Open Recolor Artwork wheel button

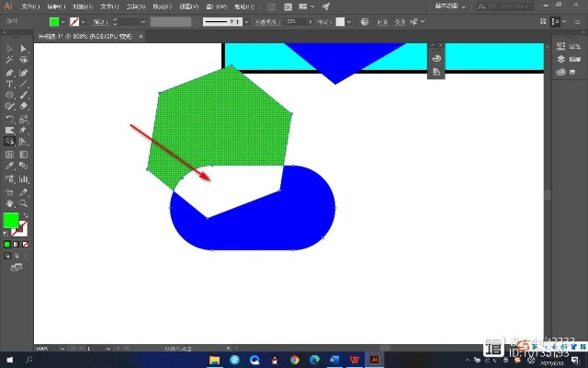(365, 22)
